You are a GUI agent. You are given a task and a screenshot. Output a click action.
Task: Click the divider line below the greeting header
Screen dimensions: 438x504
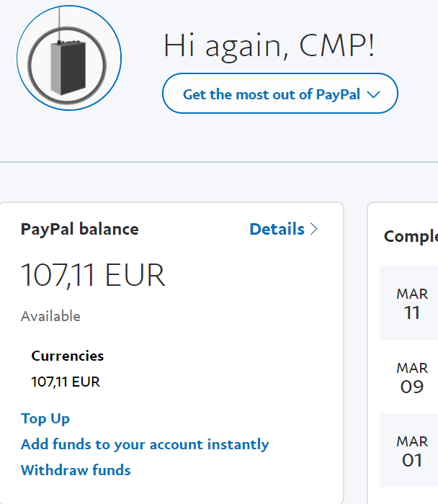219,162
